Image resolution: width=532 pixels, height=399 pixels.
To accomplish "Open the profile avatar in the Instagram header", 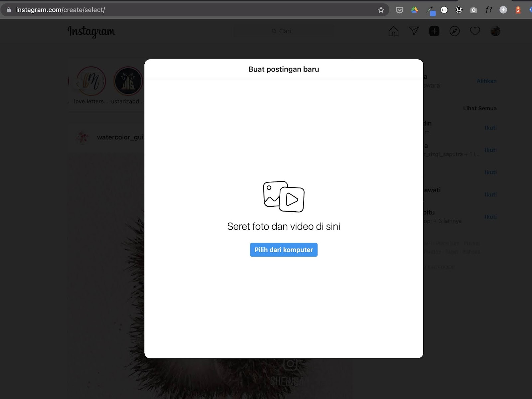I will tap(495, 31).
